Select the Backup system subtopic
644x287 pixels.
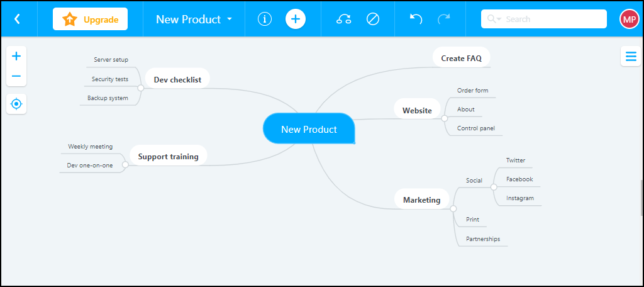pyautogui.click(x=108, y=98)
